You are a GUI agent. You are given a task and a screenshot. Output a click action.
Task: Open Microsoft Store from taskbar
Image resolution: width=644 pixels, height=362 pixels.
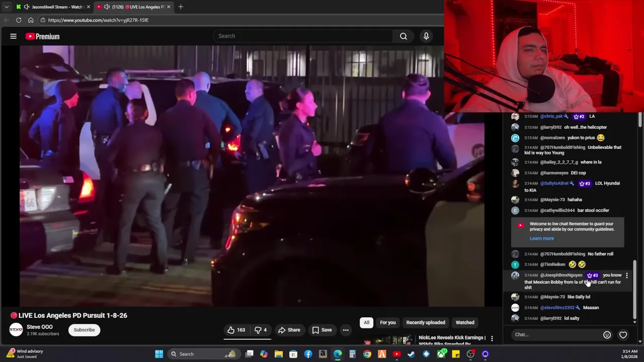click(x=293, y=354)
